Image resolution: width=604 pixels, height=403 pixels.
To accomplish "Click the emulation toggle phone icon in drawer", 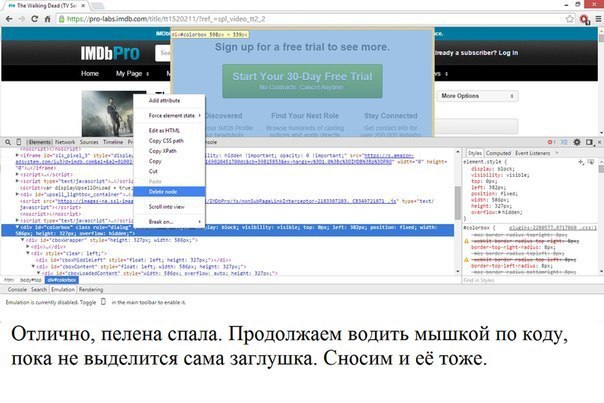I will click(103, 302).
